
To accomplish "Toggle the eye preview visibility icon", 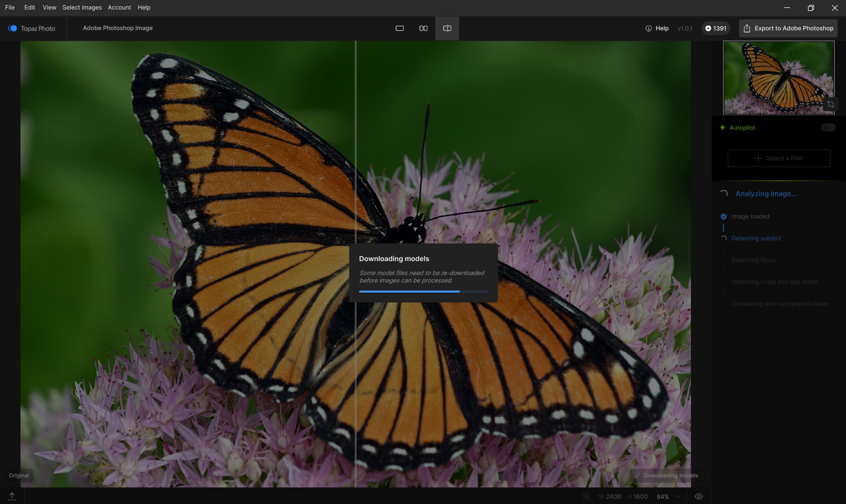I will pos(699,496).
